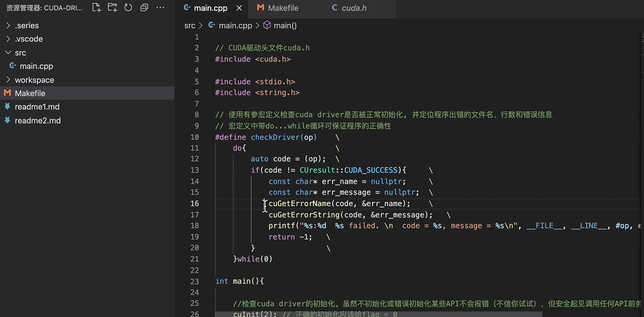Close the main.cpp editor tab

[238, 8]
